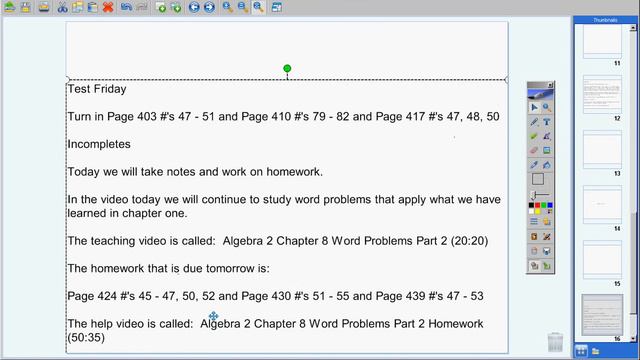Click the crossed tools icon in toolbox
The width and height of the screenshot is (640, 360).
pos(547,237)
